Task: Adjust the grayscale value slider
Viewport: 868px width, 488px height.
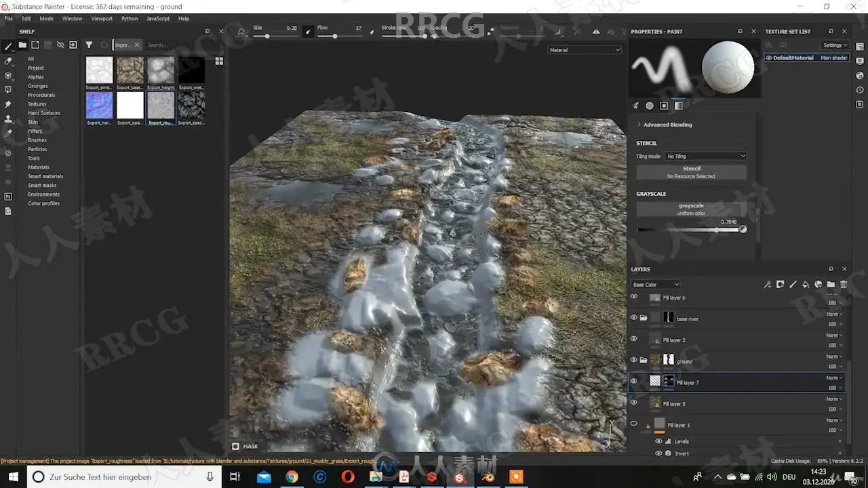Action: pos(688,230)
